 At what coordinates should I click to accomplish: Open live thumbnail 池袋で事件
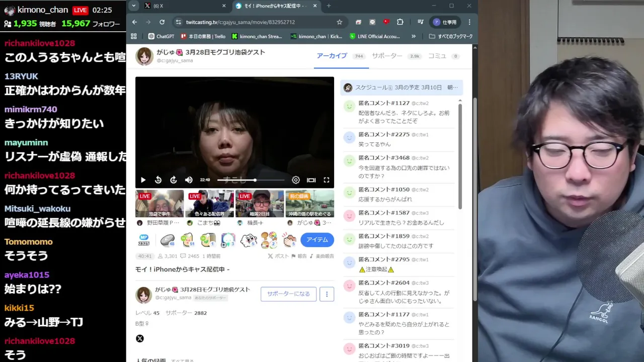click(159, 203)
